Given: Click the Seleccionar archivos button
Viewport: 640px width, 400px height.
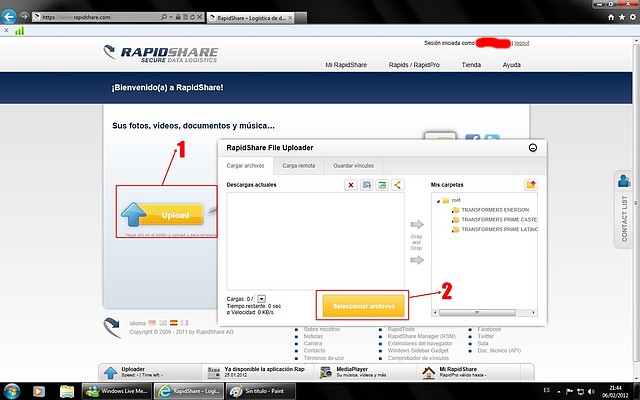Looking at the screenshot, I should 363,306.
